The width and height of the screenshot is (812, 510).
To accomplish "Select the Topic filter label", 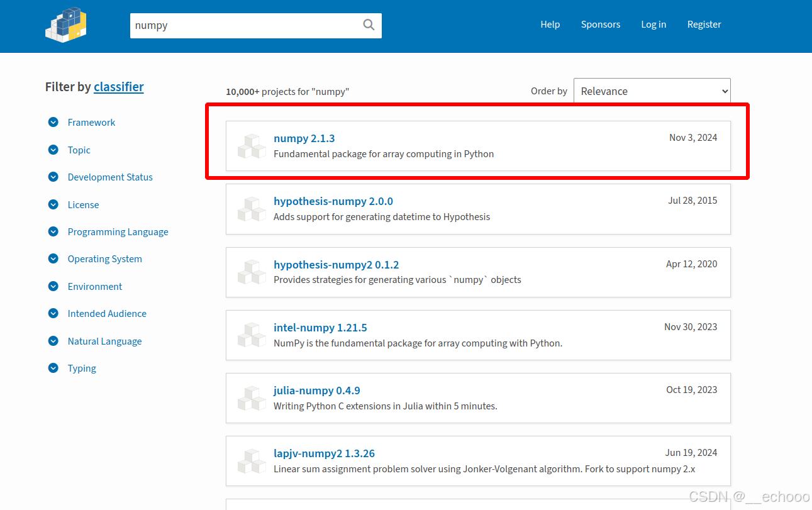I will (x=79, y=150).
